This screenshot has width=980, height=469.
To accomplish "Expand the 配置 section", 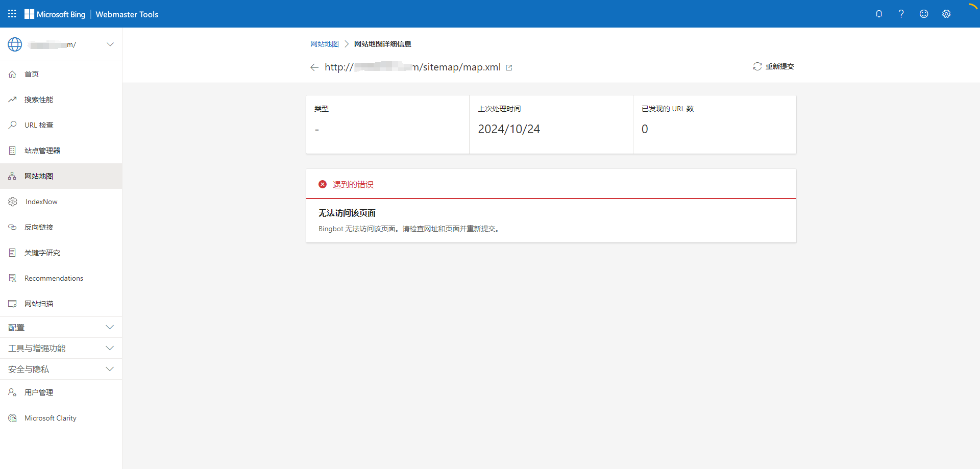I will pyautogui.click(x=61, y=327).
